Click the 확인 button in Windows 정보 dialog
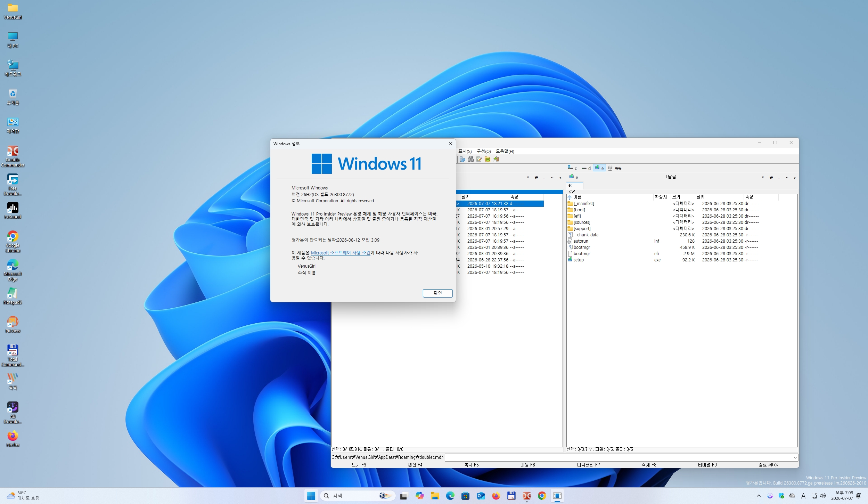Image resolution: width=868 pixels, height=504 pixels. point(437,293)
